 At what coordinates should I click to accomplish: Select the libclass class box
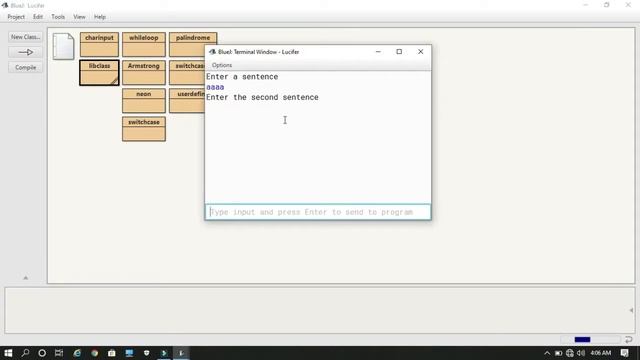pyautogui.click(x=99, y=73)
